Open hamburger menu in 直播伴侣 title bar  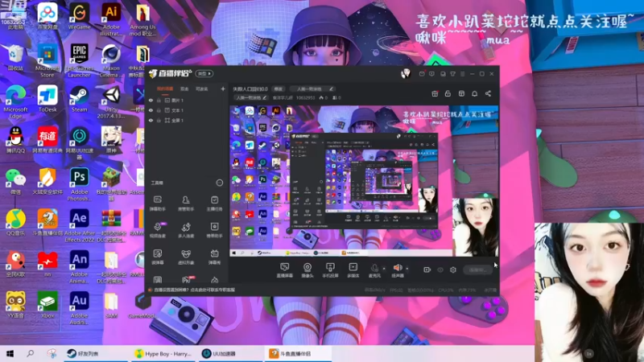462,74
